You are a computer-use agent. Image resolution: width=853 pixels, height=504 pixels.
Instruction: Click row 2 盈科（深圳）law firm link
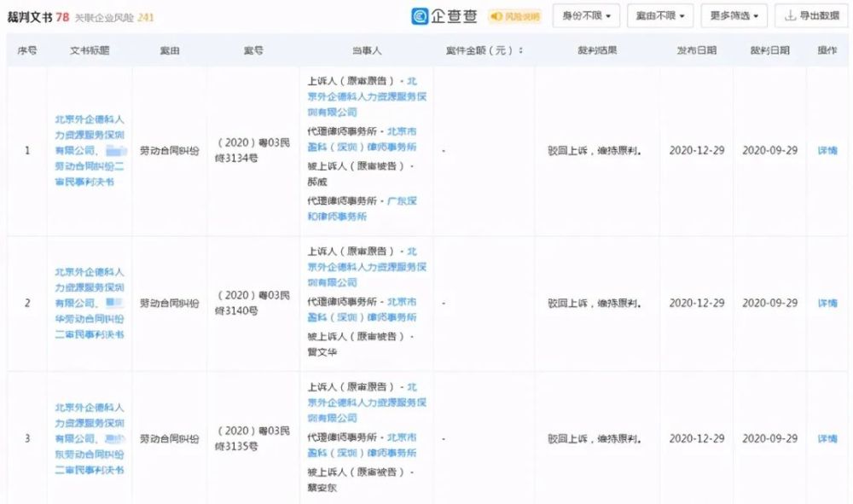363,310
